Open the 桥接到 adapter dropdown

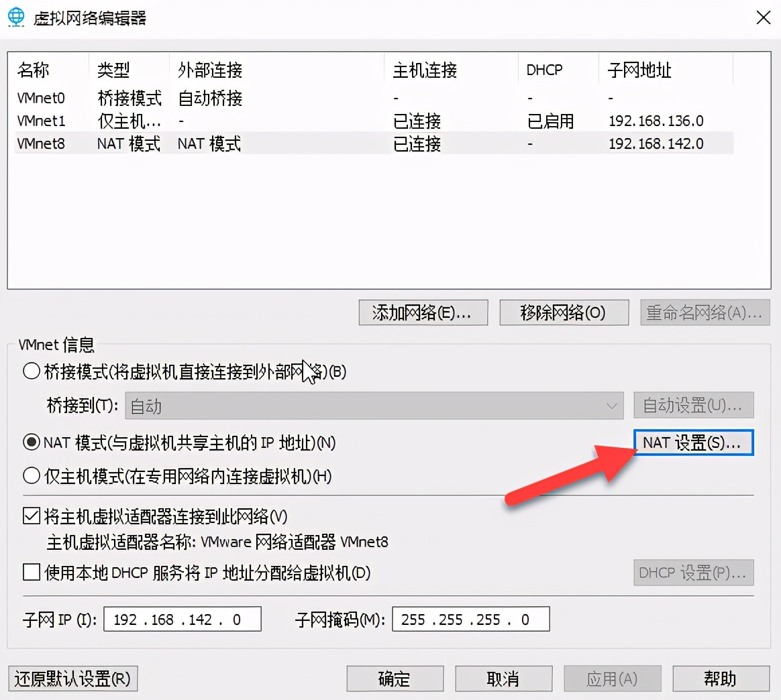[x=611, y=406]
